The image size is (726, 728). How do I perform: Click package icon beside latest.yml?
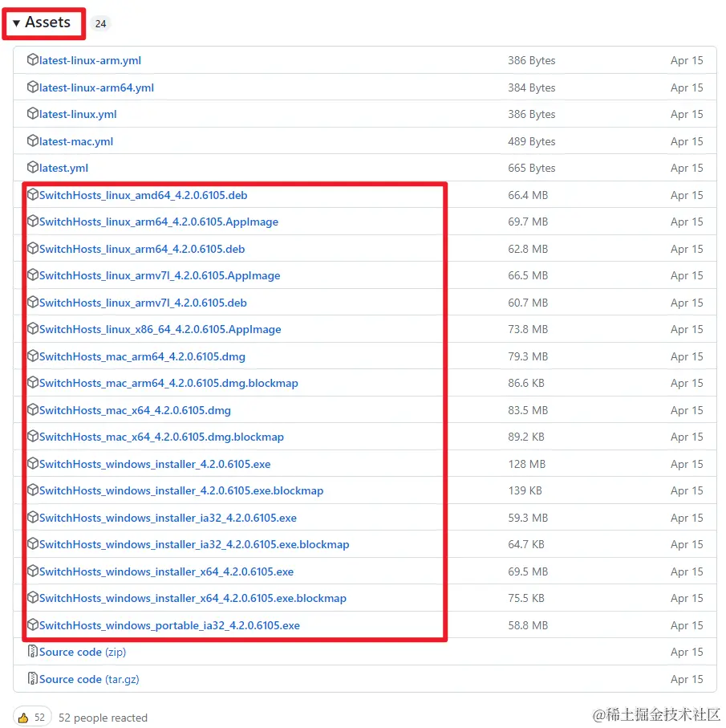pos(32,168)
